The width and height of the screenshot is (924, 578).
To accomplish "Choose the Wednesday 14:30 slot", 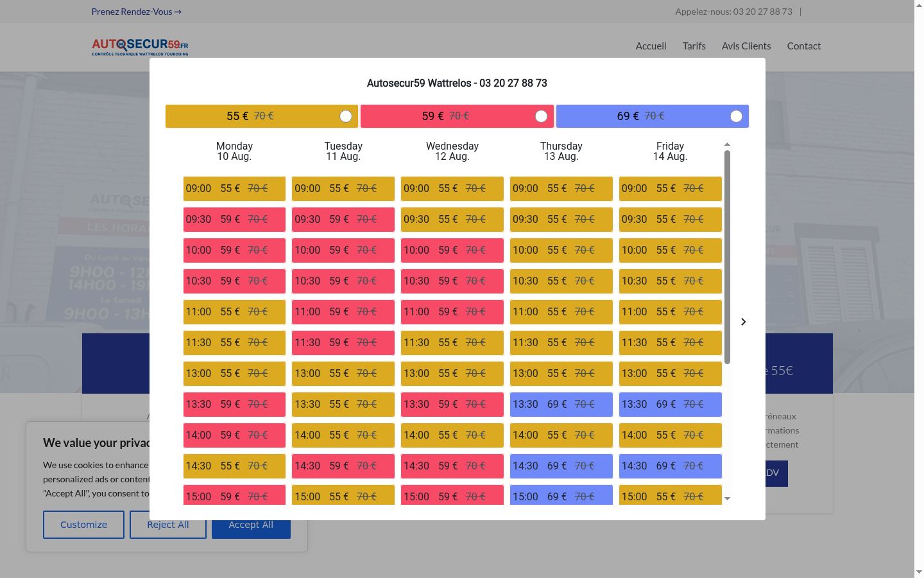I will pos(452,466).
